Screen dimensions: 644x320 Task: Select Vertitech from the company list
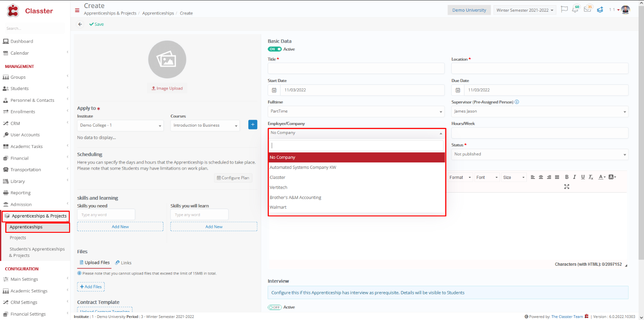[357, 187]
